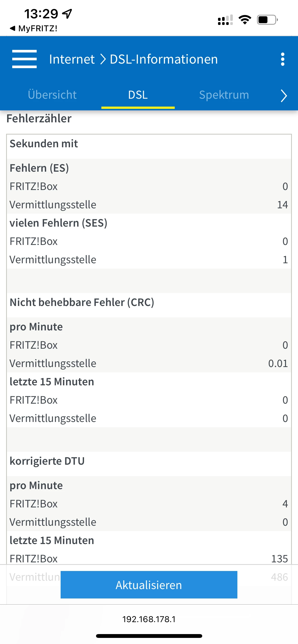Screen dimensions: 298x644
Task: Open the hamburger navigation menu
Action: point(24,59)
